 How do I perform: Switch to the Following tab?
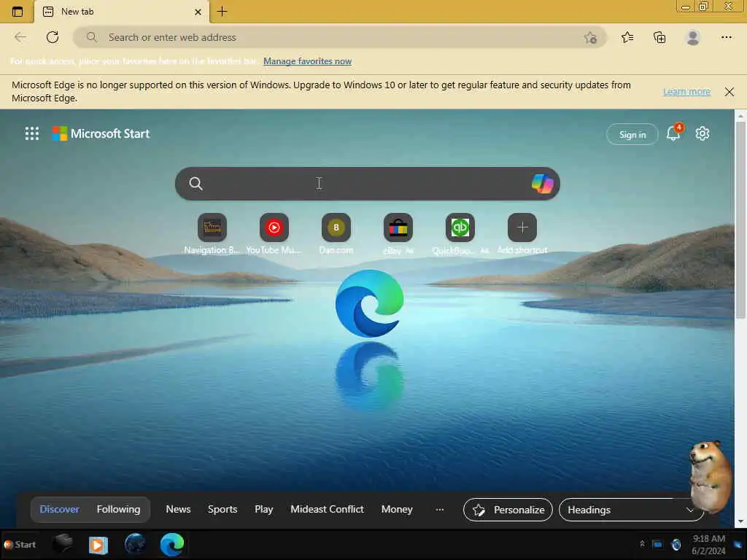point(119,509)
